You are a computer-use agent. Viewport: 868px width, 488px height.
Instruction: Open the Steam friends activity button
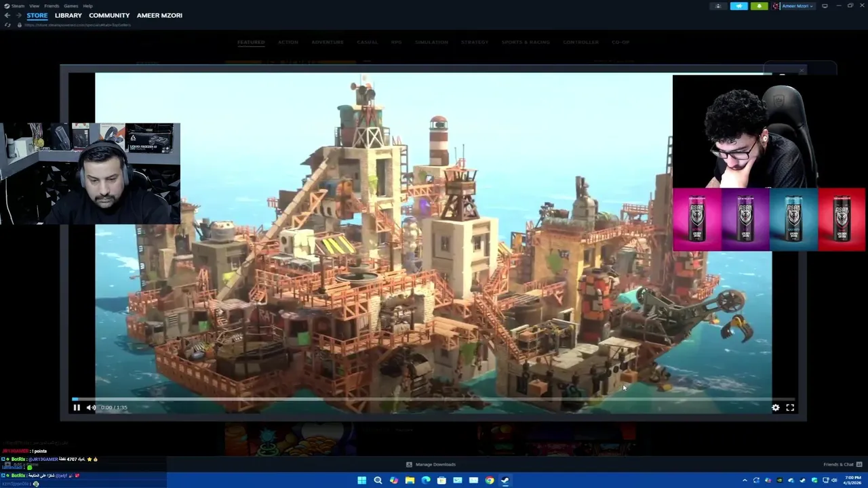pyautogui.click(x=718, y=6)
